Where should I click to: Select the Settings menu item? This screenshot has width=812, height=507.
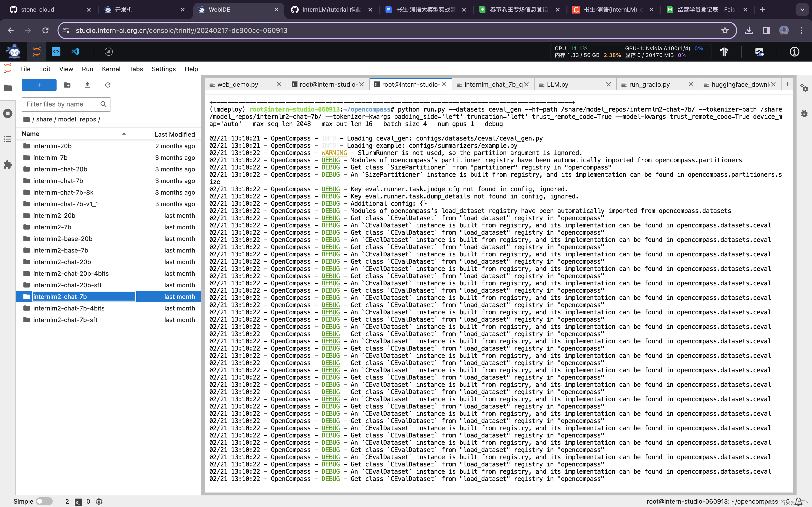click(x=164, y=69)
